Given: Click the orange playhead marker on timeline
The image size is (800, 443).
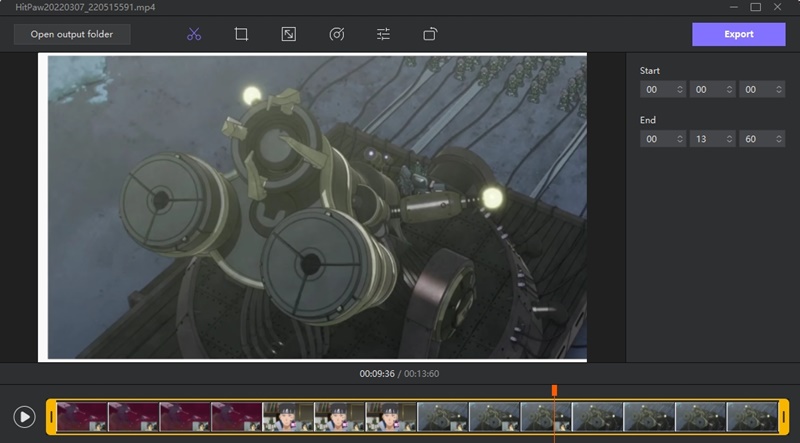Looking at the screenshot, I should [554, 391].
